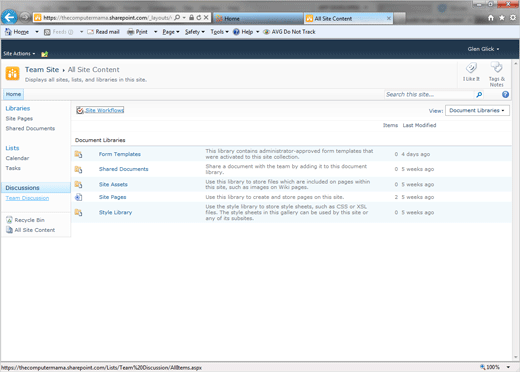Click the Libraries heading in sidebar
This screenshot has height=372, width=520.
(18, 108)
